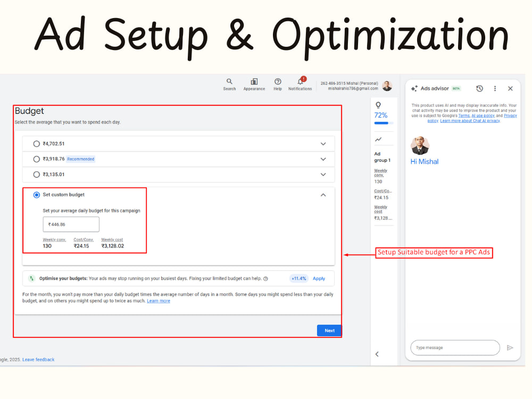Send the Ads advisor message

510,348
